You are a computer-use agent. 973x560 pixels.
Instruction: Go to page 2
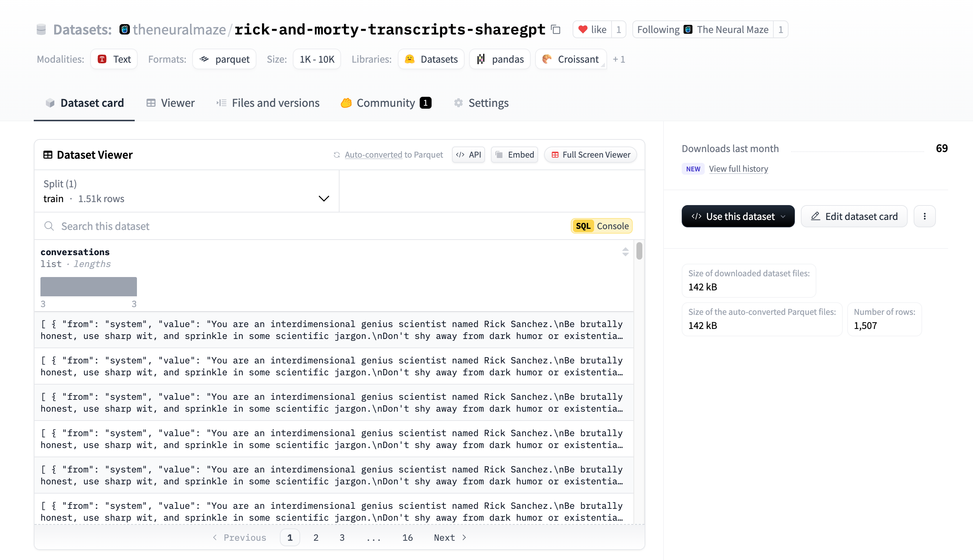316,537
